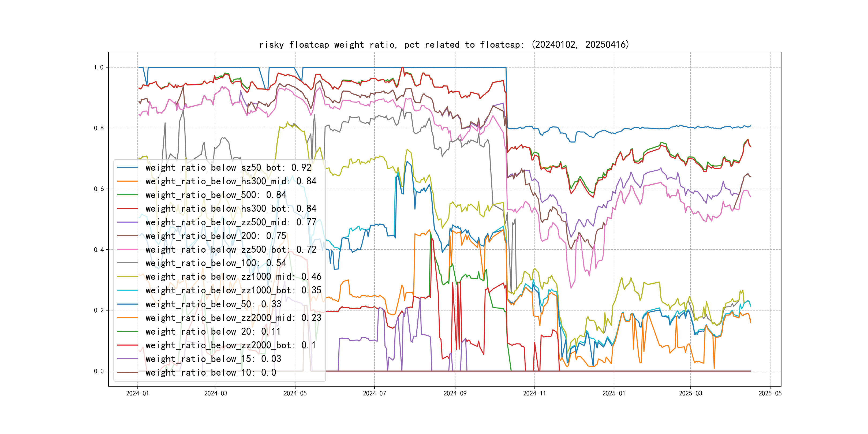Select the weight_ratio_below_zz2000_bot legend entry
Image resolution: width=868 pixels, height=434 pixels.
click(231, 345)
